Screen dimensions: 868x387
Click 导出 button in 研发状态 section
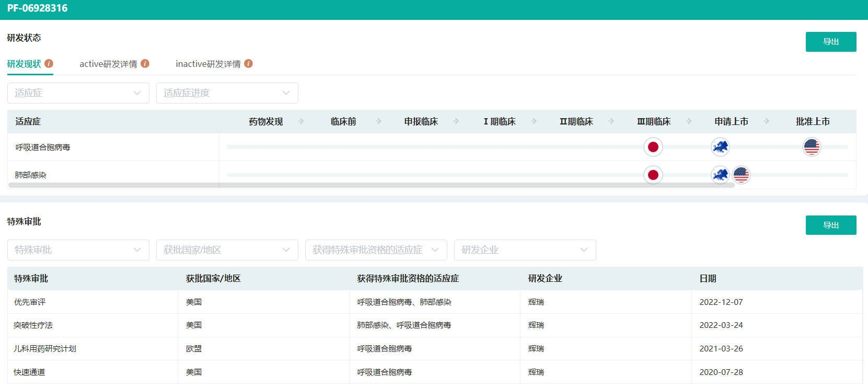coord(830,42)
